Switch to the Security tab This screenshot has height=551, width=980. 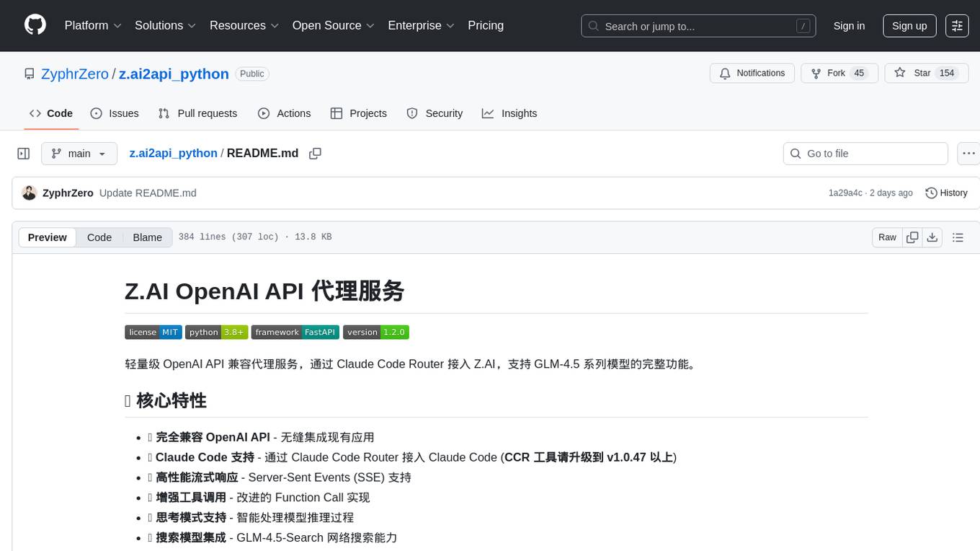point(435,113)
